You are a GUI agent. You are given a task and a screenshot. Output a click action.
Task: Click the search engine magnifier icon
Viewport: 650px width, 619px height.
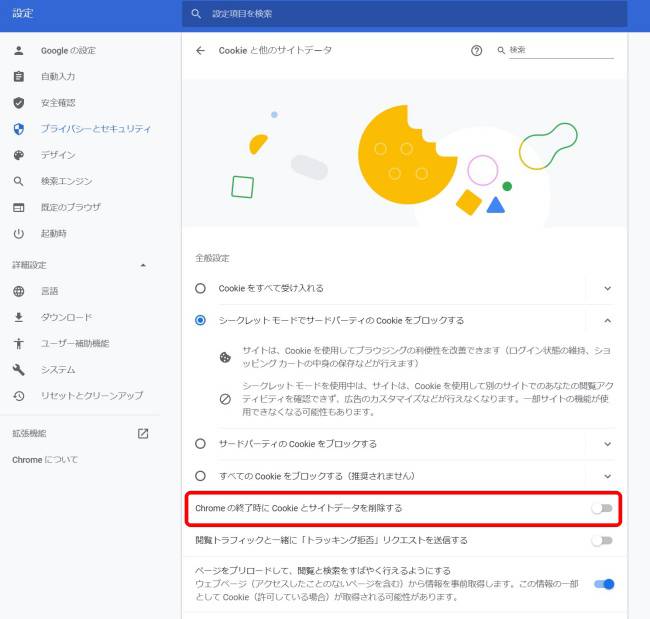tap(19, 181)
